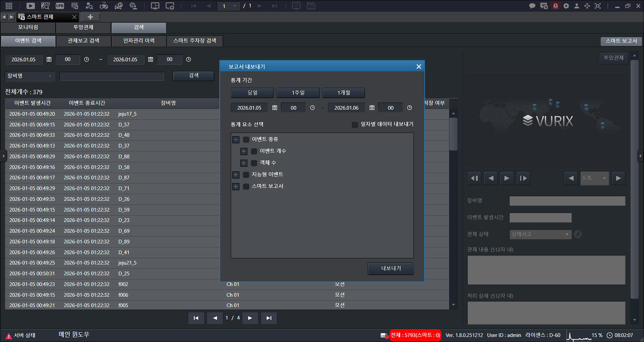Open the AI person analytics icon

pos(133,6)
